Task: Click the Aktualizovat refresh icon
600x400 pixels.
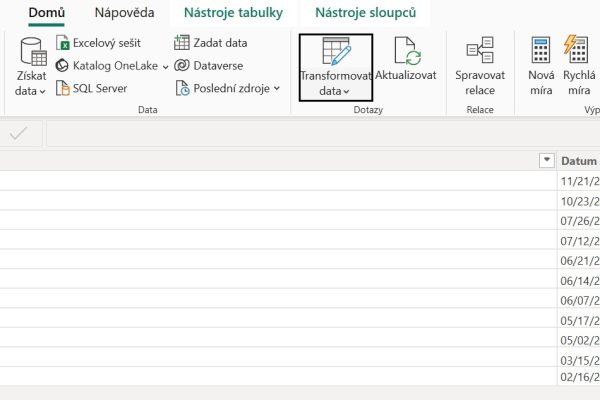Action: click(408, 51)
